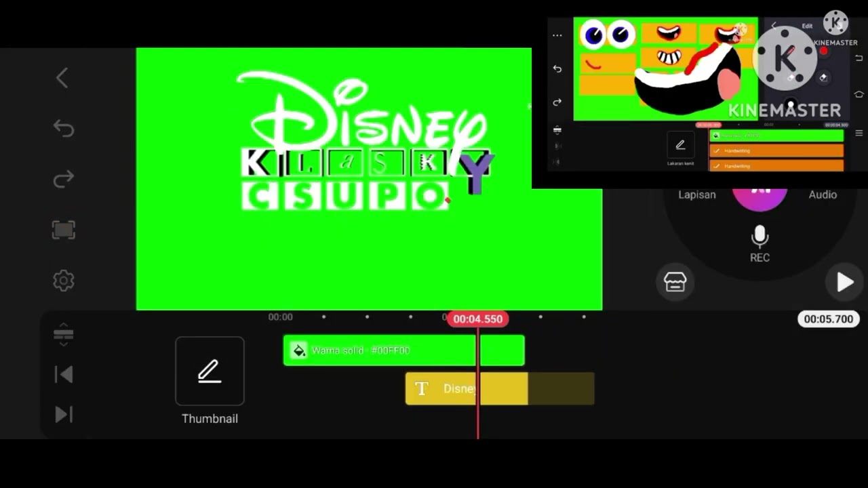Open the Lapisan layer menu
This screenshot has height=488, width=868.
[697, 195]
